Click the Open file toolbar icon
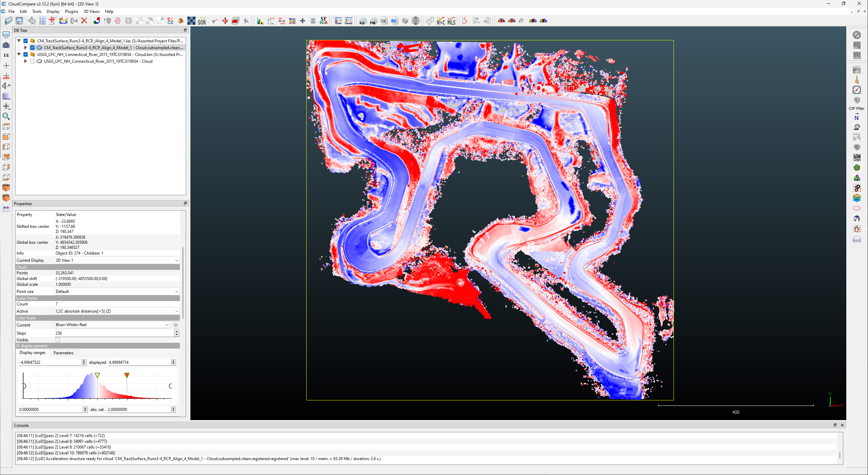Viewport: 868px width, 475px height. pos(8,21)
